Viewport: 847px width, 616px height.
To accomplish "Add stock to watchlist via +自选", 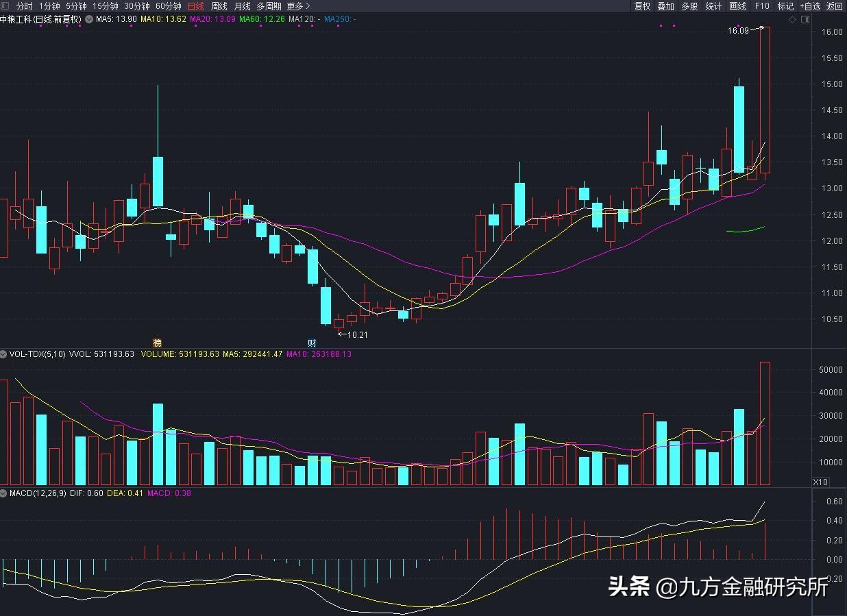I will pos(811,5).
